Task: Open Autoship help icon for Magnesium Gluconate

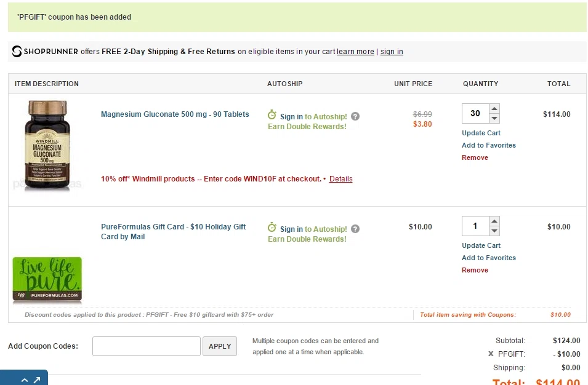Action: point(355,116)
